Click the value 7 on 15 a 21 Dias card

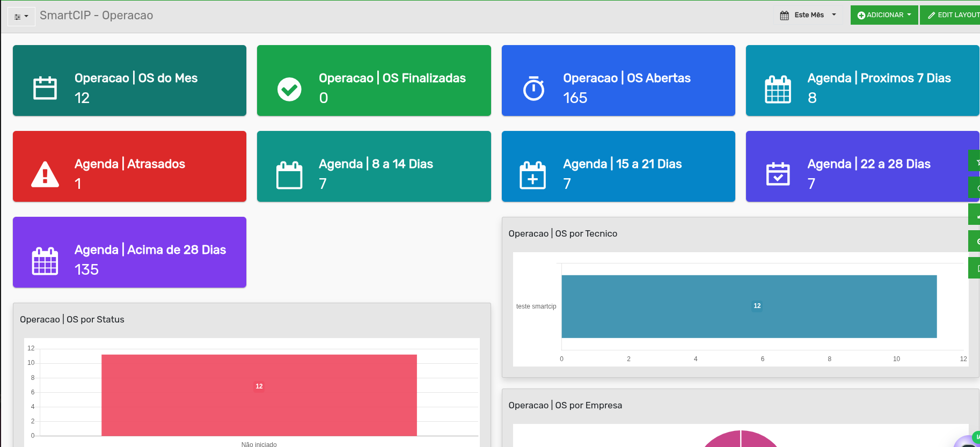tap(567, 184)
